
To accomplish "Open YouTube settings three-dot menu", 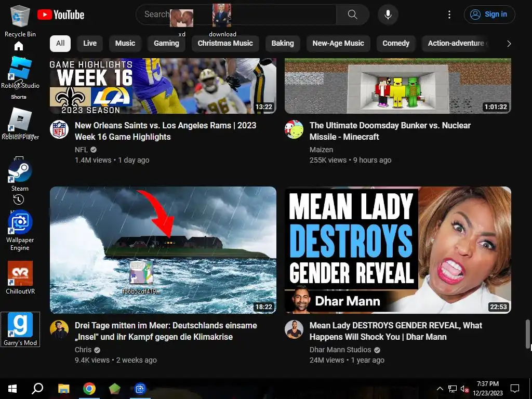I will (x=449, y=15).
